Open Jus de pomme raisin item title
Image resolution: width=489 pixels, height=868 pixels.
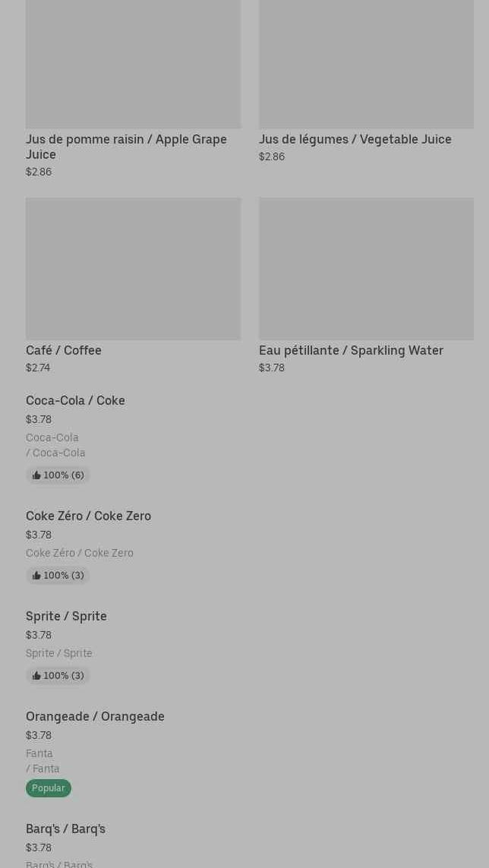[126, 147]
